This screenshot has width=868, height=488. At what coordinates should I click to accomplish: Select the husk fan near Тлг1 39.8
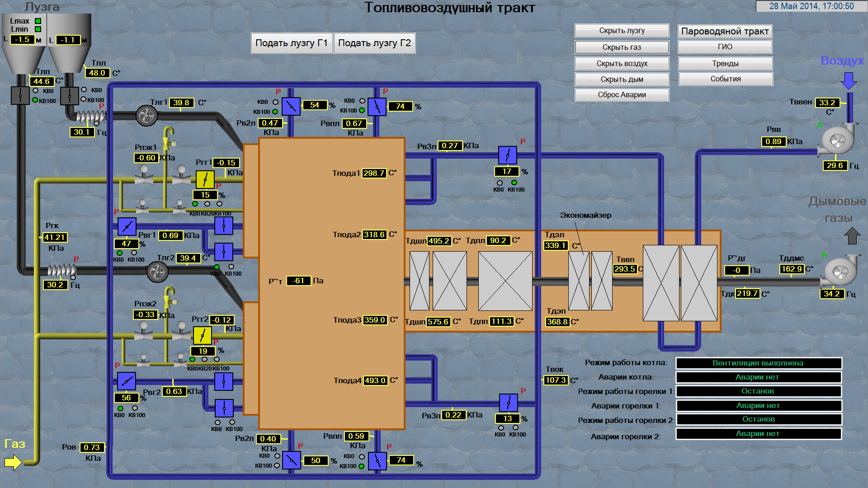pos(146,116)
